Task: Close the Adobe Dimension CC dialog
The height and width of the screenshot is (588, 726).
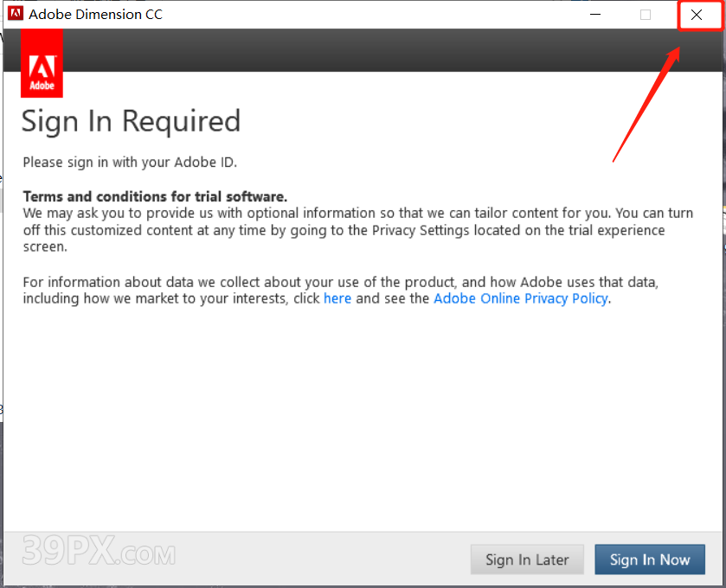Action: click(x=697, y=15)
